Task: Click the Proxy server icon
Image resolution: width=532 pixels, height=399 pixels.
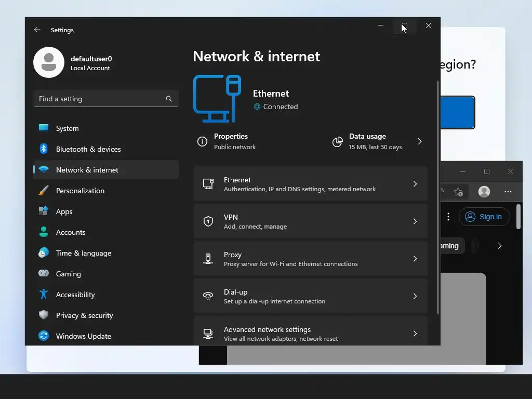Action: click(208, 259)
